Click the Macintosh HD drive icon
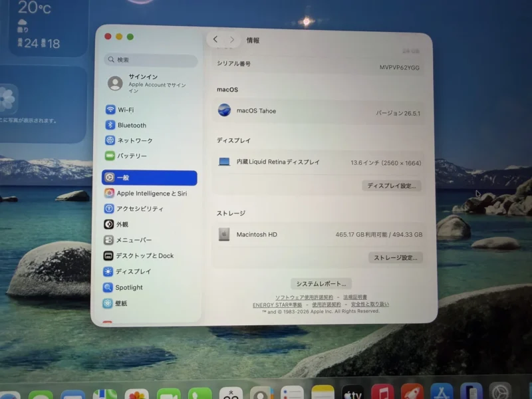Screen dimensions: 532x399 (224, 234)
